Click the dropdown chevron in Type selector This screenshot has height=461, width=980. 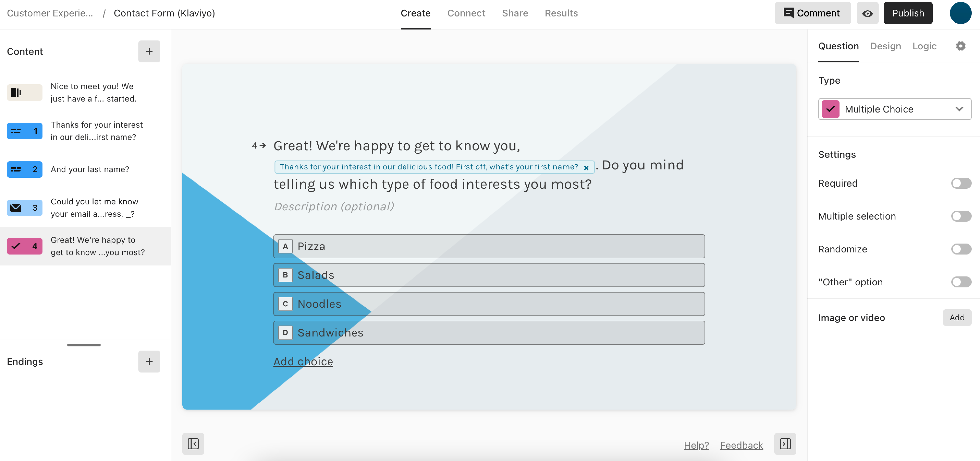(959, 109)
